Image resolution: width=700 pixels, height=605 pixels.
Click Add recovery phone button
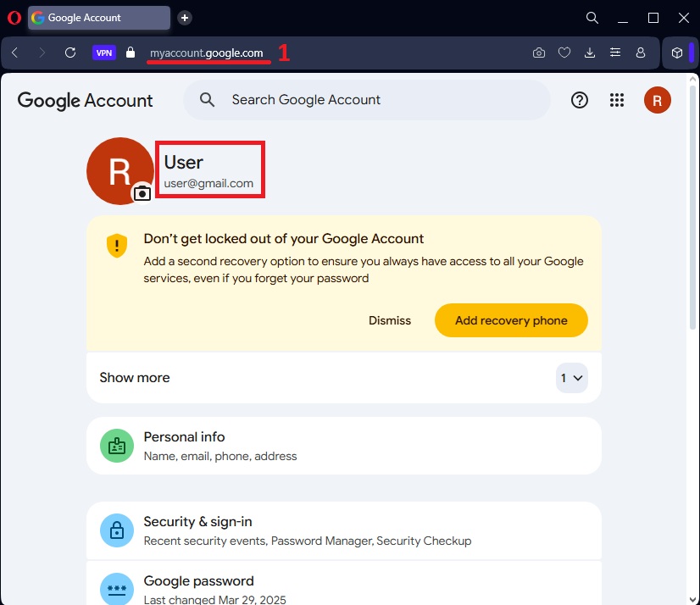click(x=511, y=320)
